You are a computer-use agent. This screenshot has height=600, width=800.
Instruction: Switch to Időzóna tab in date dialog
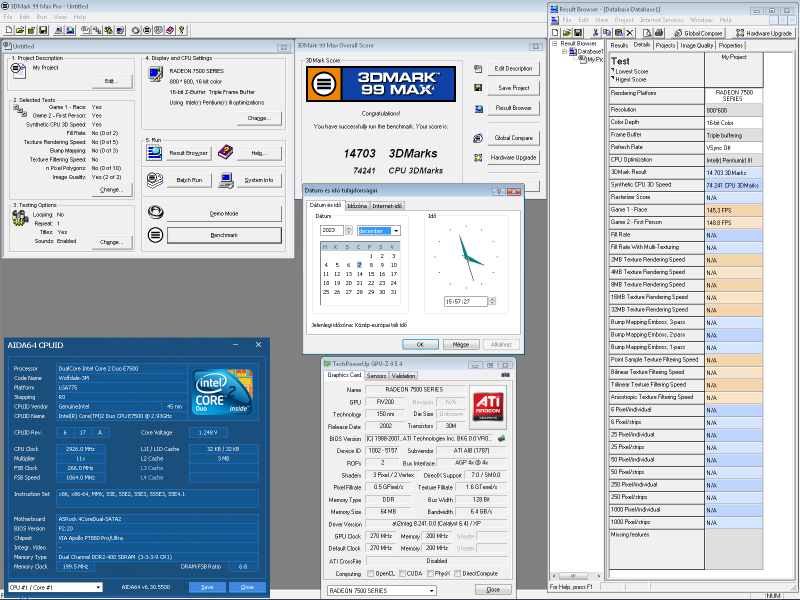coord(357,206)
